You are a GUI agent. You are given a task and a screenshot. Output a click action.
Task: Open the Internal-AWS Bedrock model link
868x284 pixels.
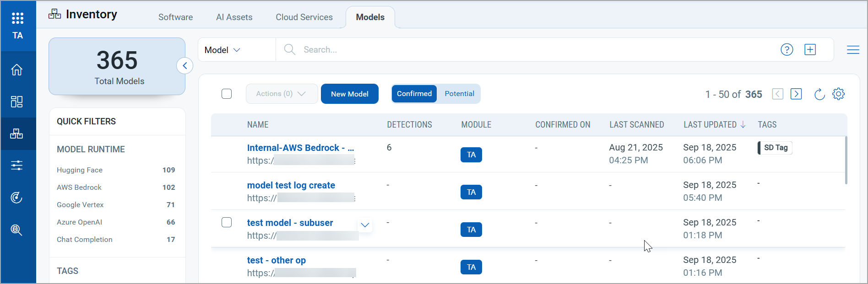click(x=300, y=148)
